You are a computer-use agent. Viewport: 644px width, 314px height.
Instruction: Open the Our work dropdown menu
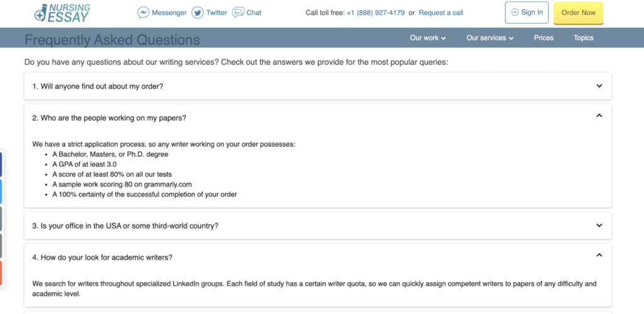point(428,38)
